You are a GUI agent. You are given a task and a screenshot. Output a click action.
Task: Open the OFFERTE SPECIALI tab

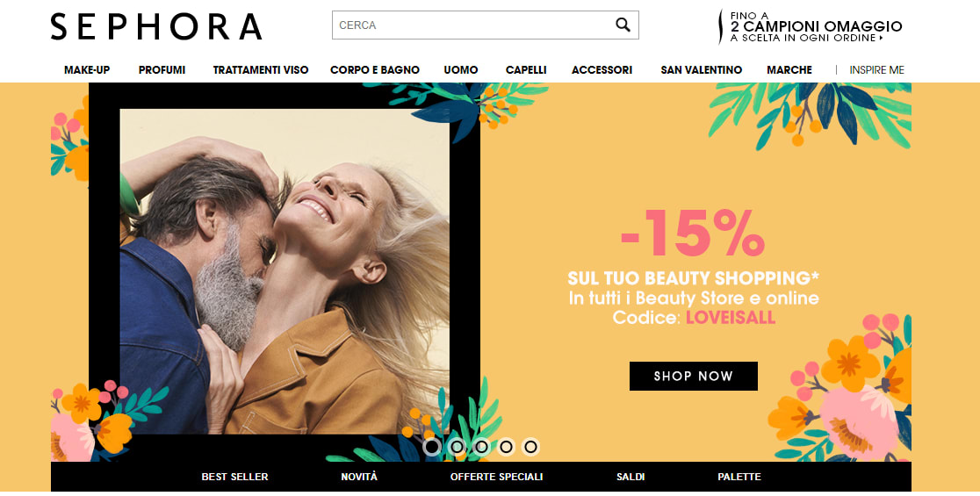click(496, 477)
